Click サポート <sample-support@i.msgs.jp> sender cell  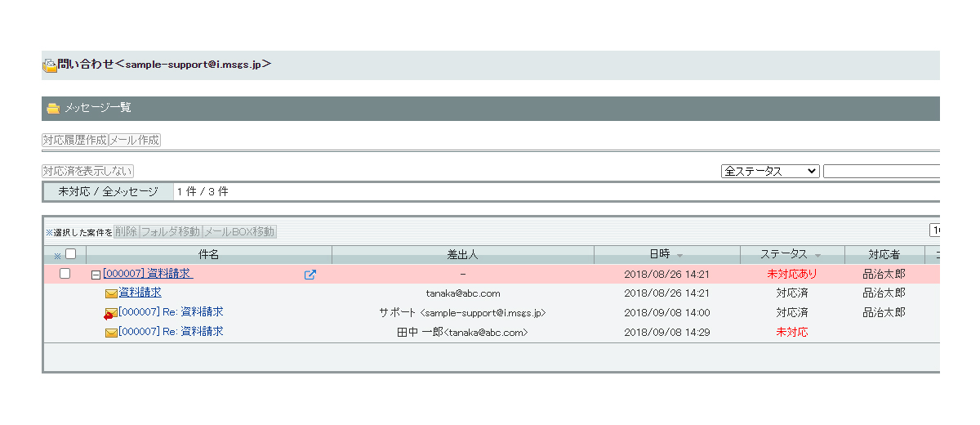pos(462,313)
